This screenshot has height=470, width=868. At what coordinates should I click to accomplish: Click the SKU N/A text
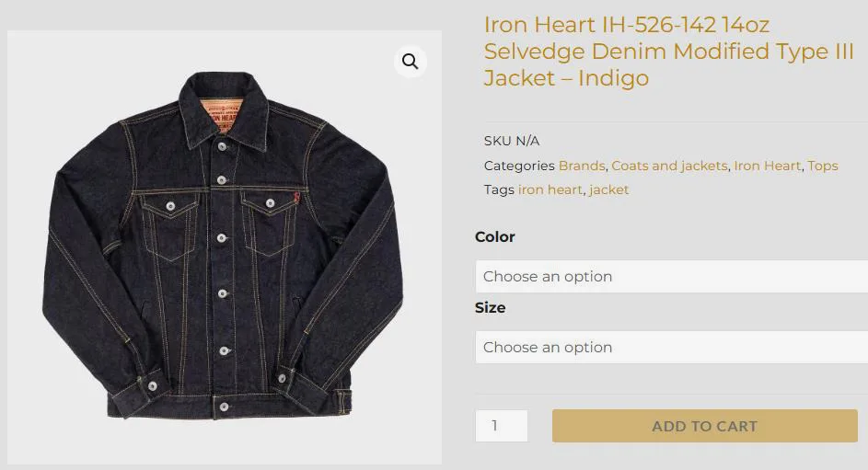512,141
